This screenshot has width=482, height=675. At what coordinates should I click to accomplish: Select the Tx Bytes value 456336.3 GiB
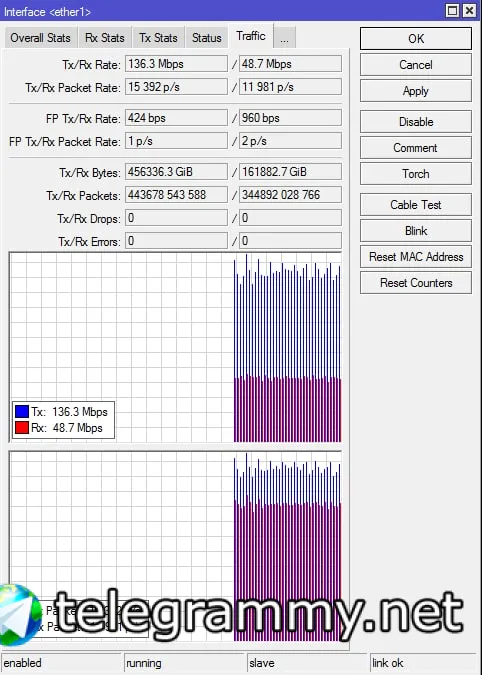(x=176, y=172)
